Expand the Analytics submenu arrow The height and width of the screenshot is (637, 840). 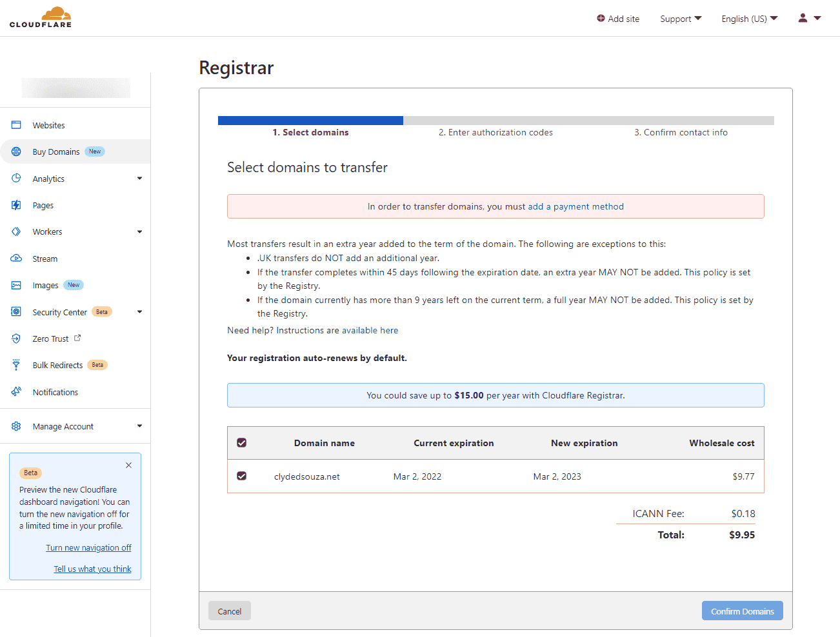pos(139,179)
